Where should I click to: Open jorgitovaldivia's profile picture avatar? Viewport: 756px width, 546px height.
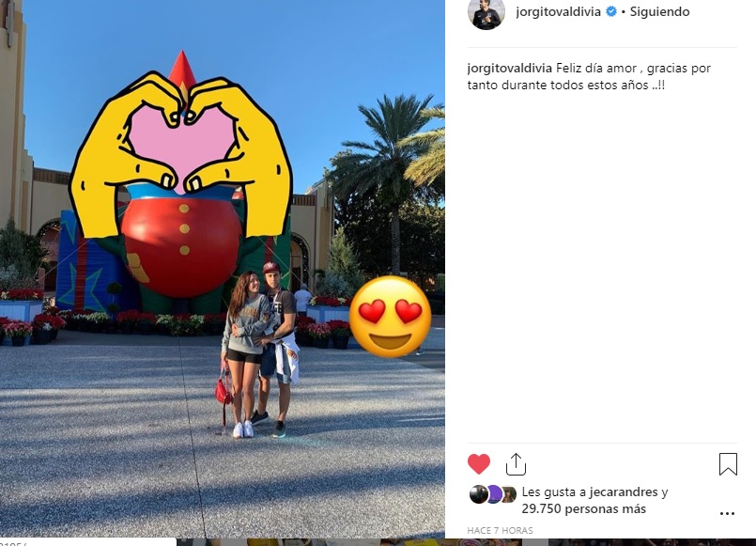(486, 12)
